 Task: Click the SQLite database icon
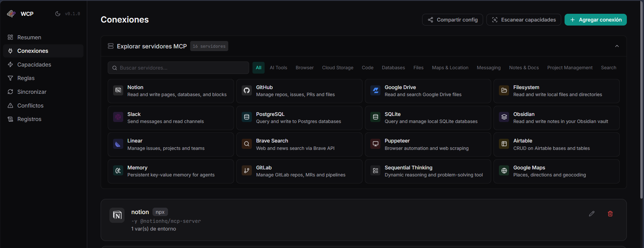(375, 117)
